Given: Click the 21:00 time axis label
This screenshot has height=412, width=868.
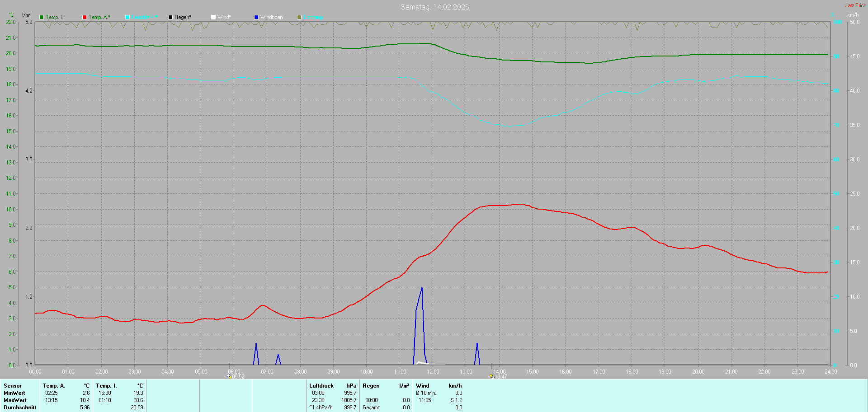Looking at the screenshot, I should click(731, 372).
